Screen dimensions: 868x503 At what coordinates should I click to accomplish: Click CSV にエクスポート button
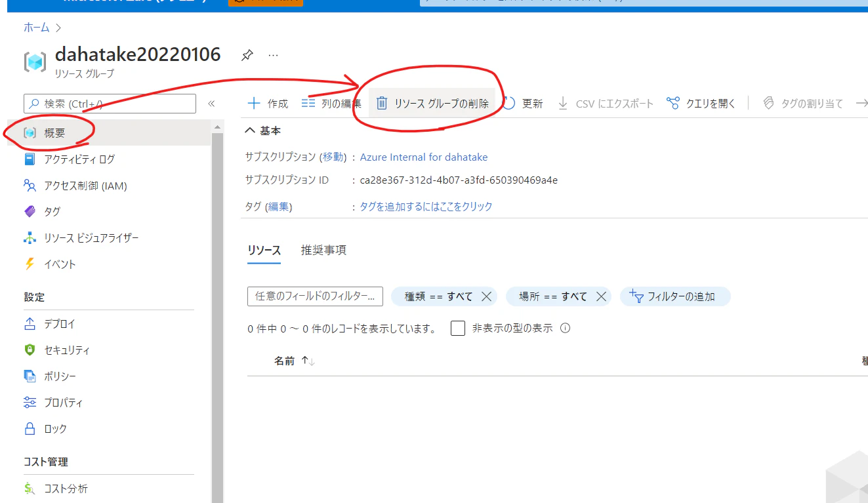click(606, 104)
